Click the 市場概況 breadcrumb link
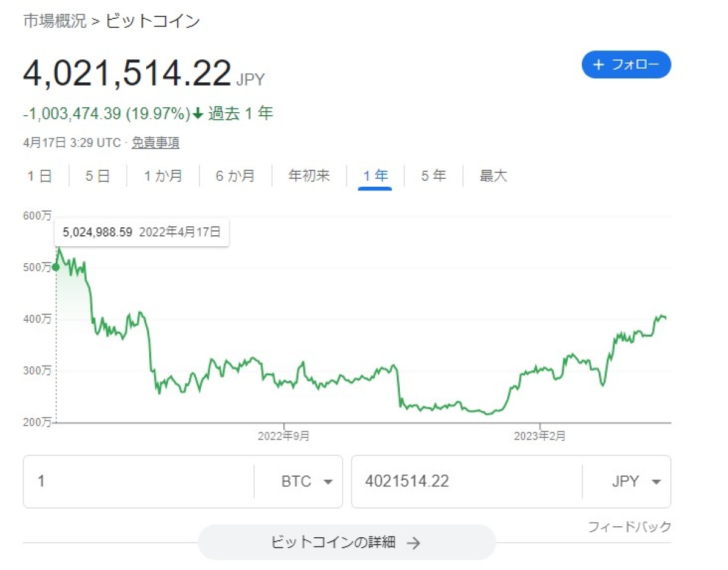 coord(55,21)
